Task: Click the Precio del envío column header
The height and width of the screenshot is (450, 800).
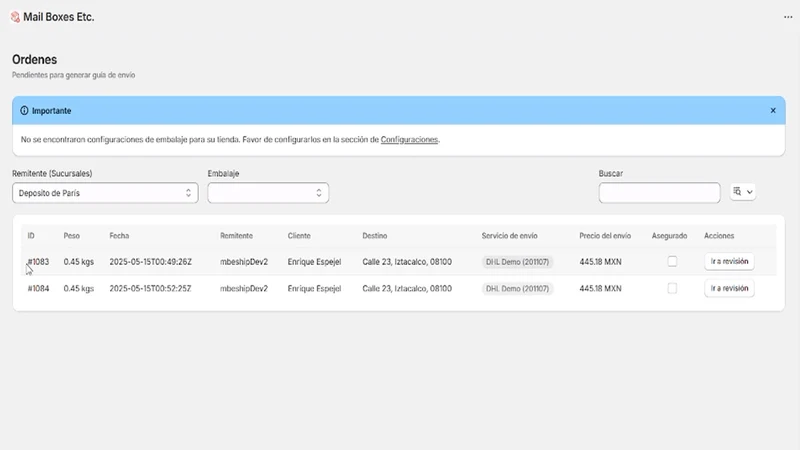Action: [x=605, y=236]
